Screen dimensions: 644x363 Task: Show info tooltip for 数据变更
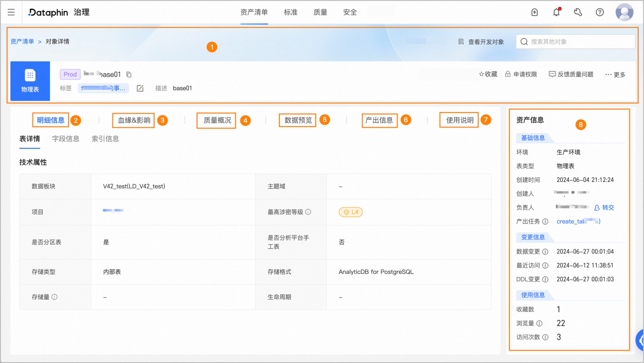[545, 252]
